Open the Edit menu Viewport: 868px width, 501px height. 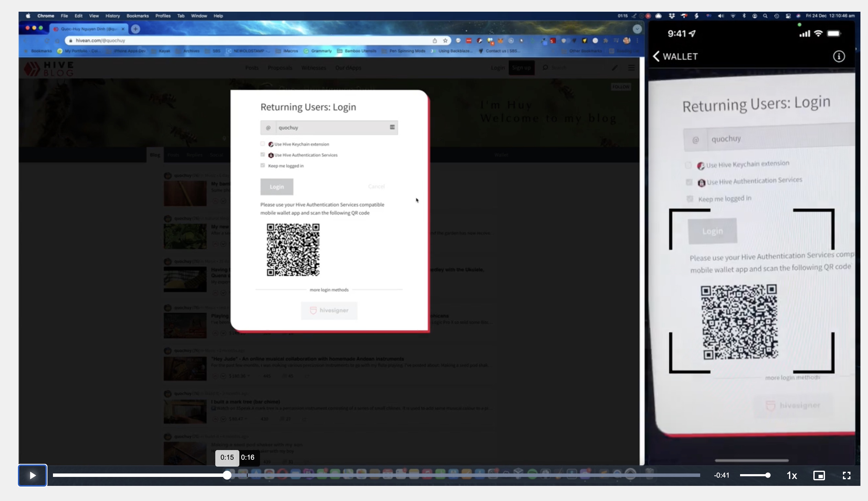click(x=78, y=16)
